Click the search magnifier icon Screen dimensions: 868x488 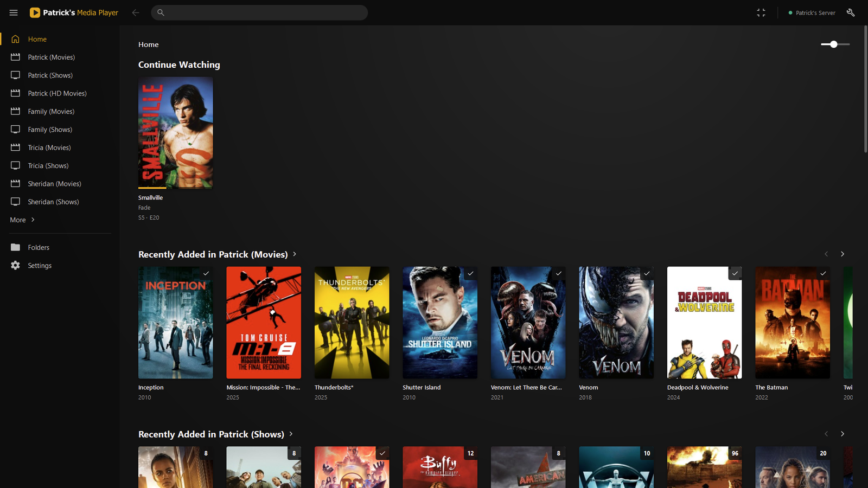161,12
